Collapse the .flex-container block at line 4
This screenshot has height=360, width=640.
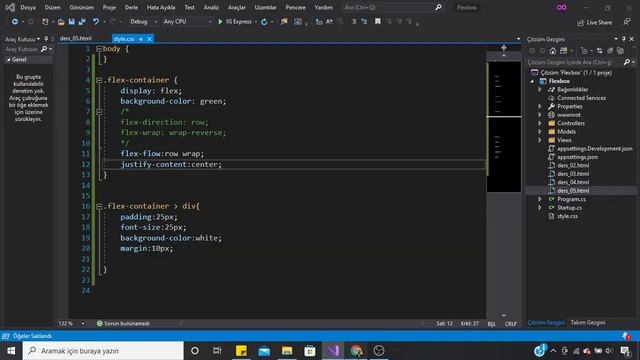coord(99,80)
